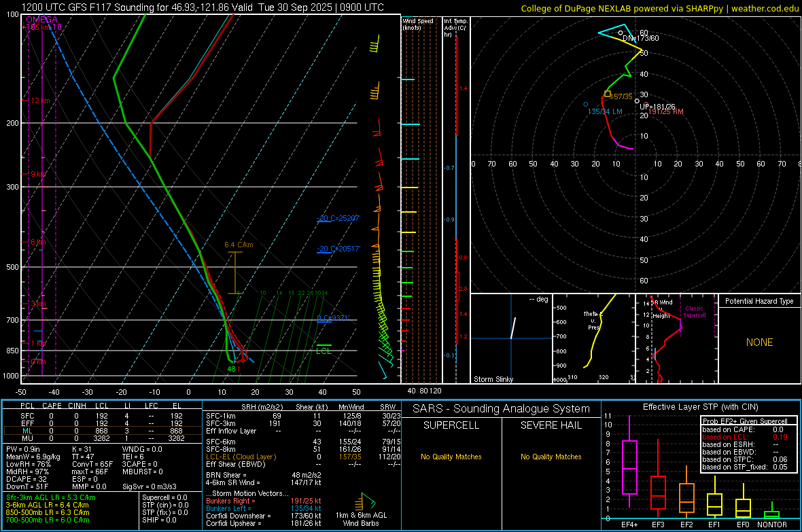The image size is (802, 532).
Task: Click the 'SFC-3km' shear row
Action: [303, 423]
